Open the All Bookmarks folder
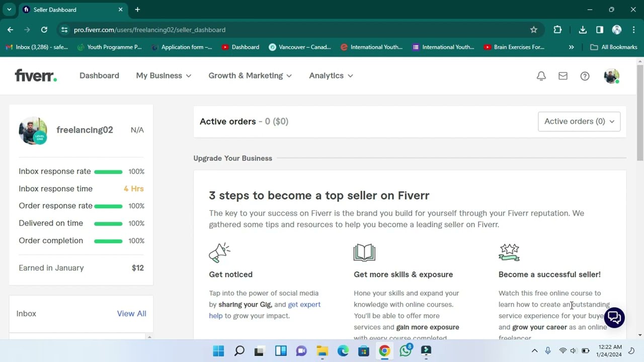Screen dimensions: 644x362 (614, 47)
